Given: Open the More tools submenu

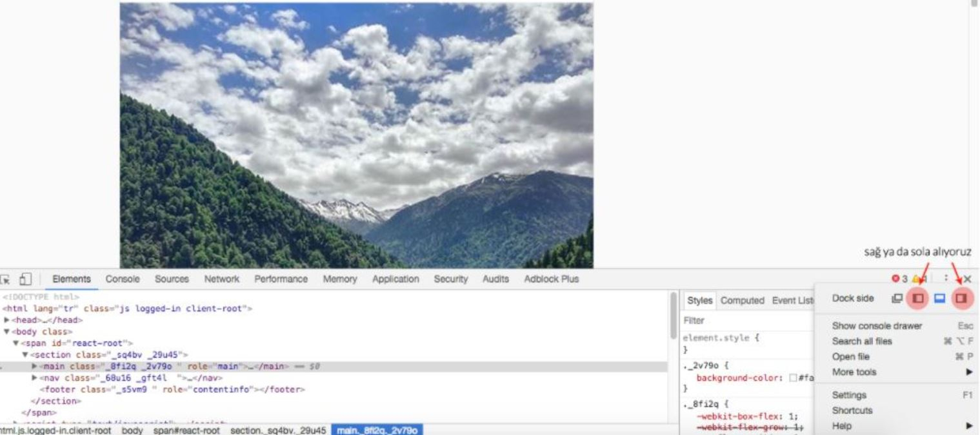Looking at the screenshot, I should click(x=854, y=372).
